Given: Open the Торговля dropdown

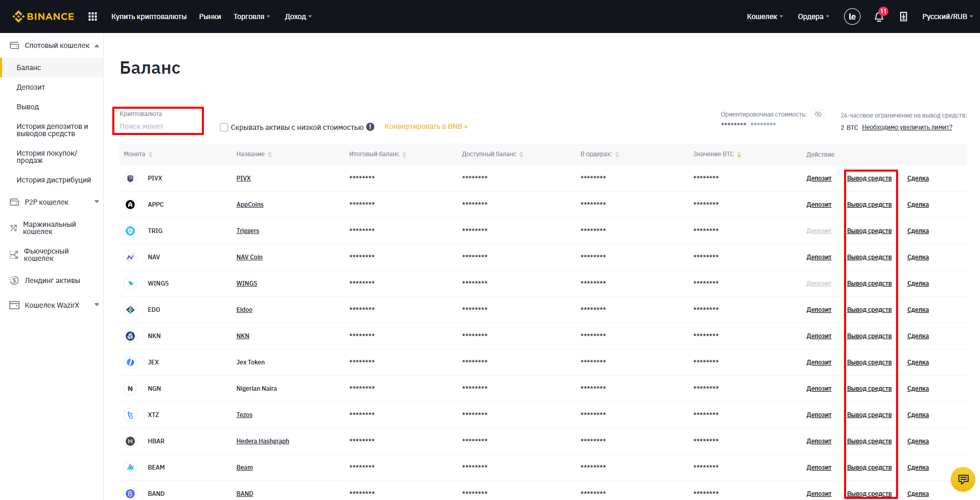Looking at the screenshot, I should (x=252, y=16).
